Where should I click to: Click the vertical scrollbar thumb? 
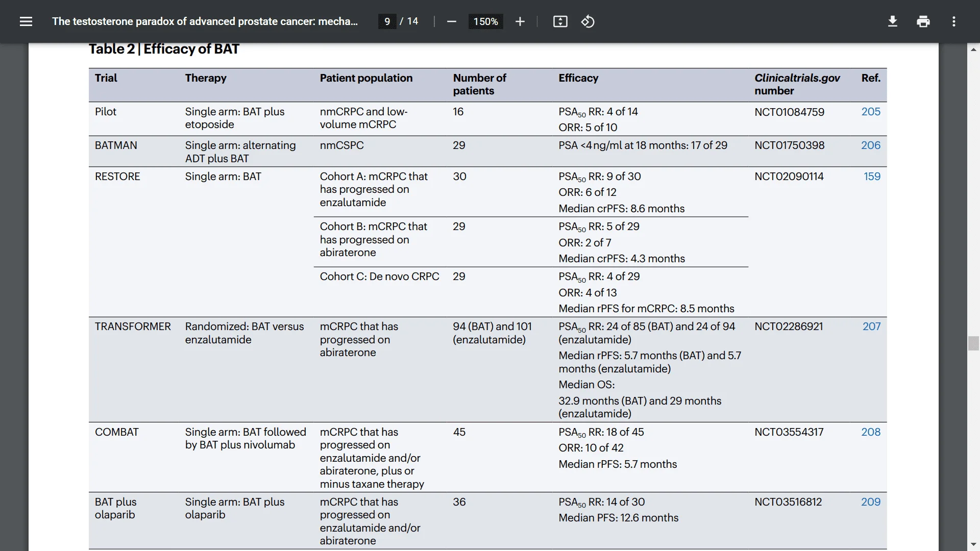coord(973,343)
